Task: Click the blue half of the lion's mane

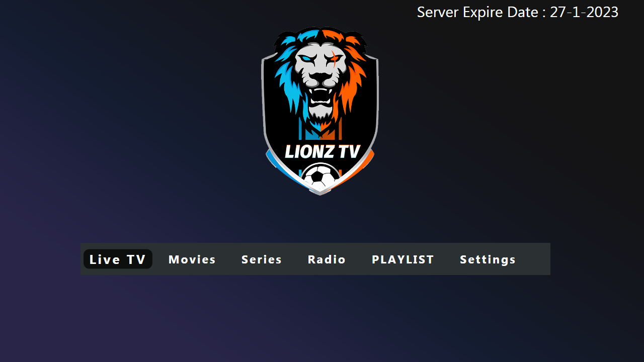Action: (288, 85)
